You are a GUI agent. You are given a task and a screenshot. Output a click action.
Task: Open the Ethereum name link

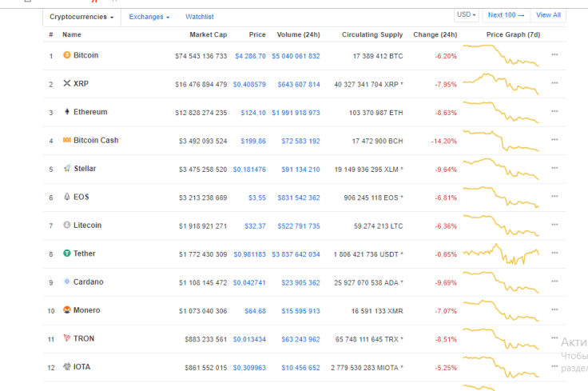click(x=90, y=112)
